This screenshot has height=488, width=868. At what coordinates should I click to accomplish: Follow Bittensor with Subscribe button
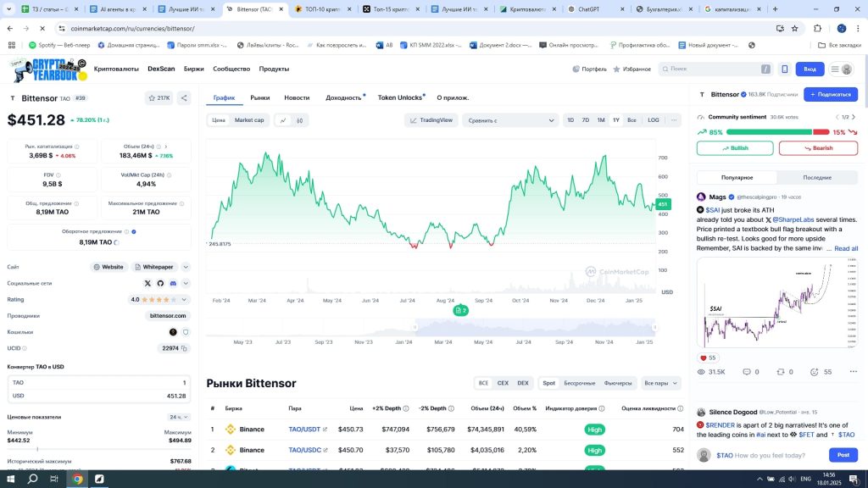(831, 95)
